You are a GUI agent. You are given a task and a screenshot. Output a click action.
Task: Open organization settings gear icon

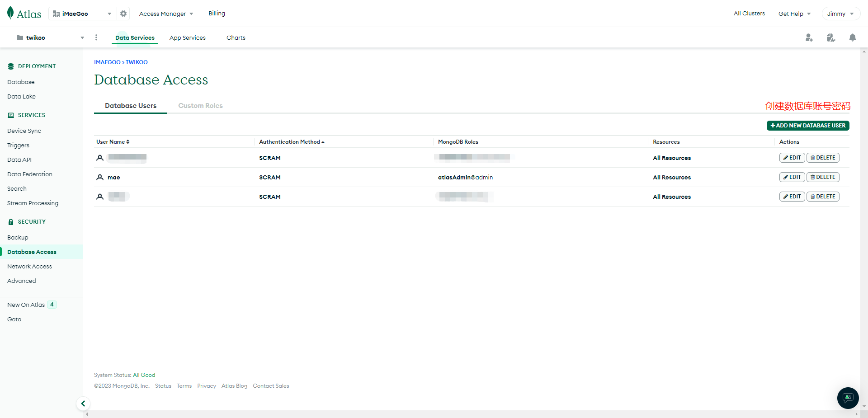tap(123, 14)
